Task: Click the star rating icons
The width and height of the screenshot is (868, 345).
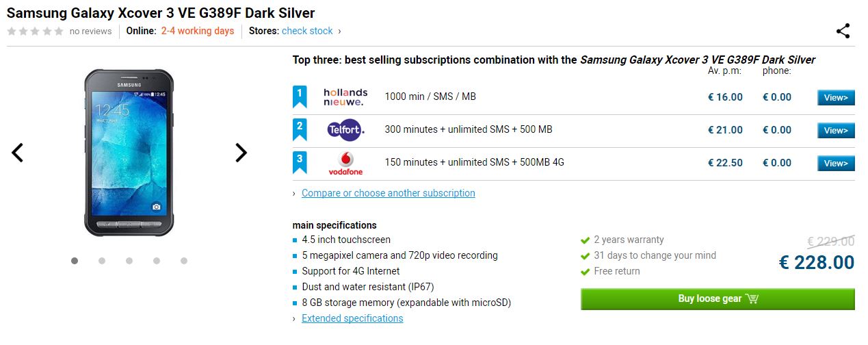Action: [x=35, y=31]
